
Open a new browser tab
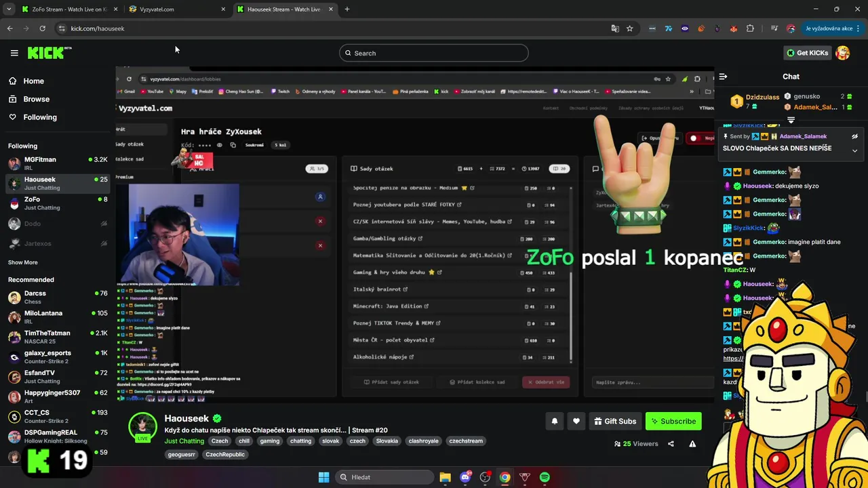point(347,9)
